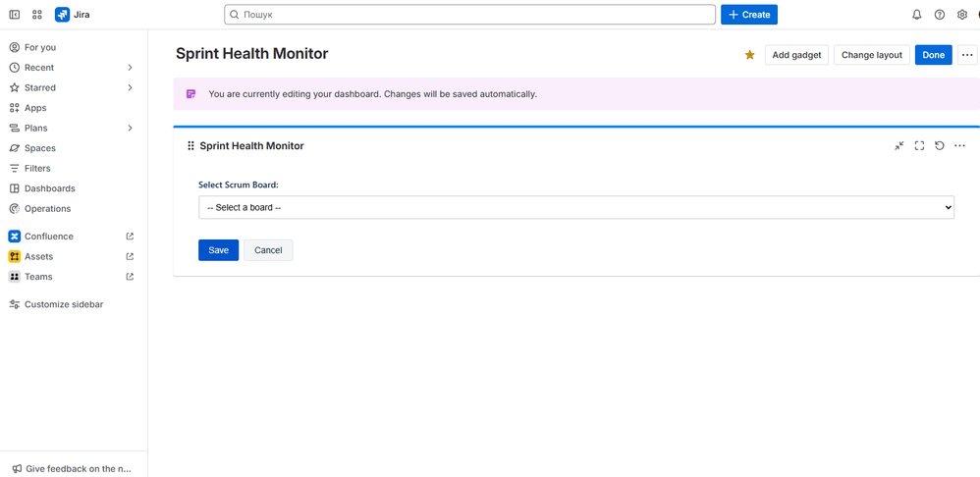
Task: Open the app switcher grid icon
Action: [x=37, y=15]
